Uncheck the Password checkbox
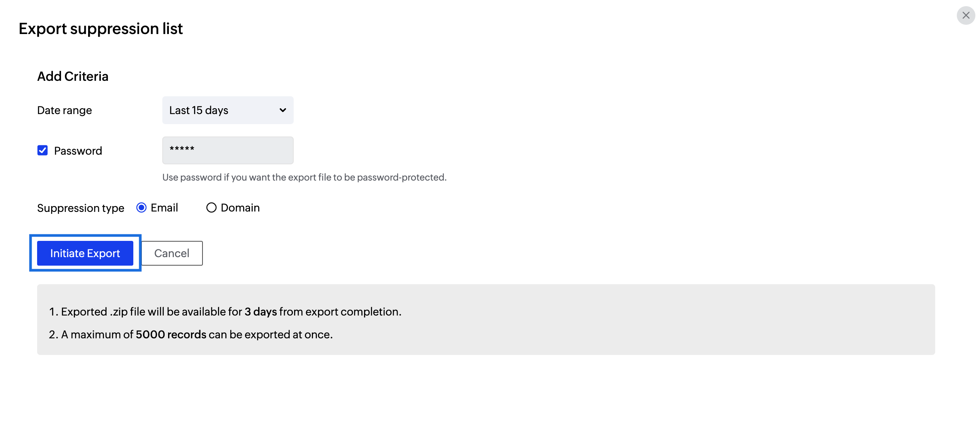The width and height of the screenshot is (980, 423). 43,150
